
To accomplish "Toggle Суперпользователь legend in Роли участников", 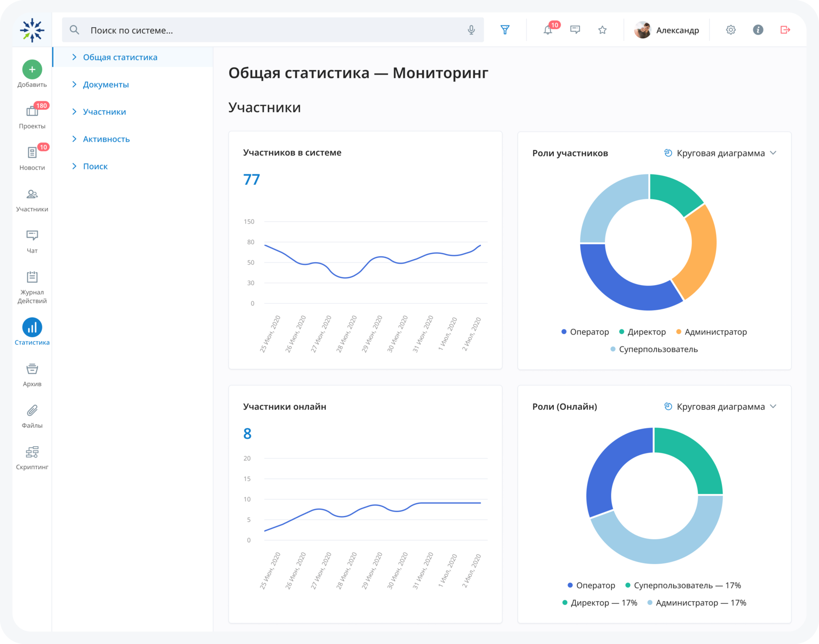I will (654, 349).
